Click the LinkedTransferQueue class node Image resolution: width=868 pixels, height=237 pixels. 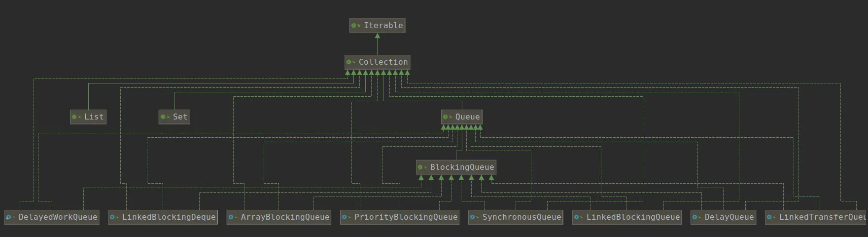816,217
